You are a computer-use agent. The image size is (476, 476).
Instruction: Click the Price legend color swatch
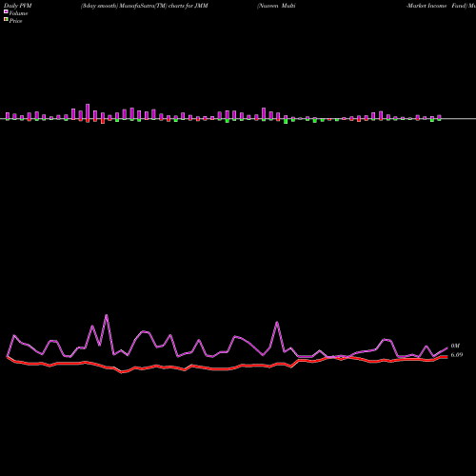6,19
